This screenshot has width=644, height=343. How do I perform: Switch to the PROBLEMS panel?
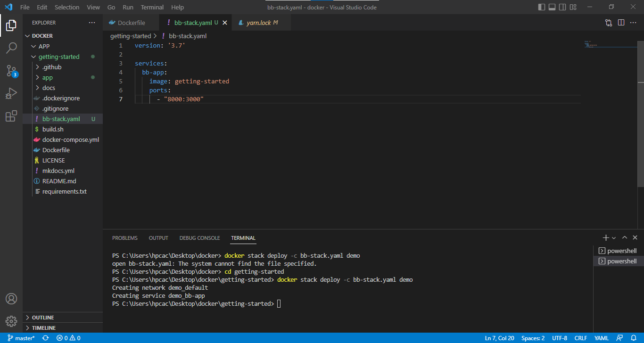pyautogui.click(x=124, y=237)
